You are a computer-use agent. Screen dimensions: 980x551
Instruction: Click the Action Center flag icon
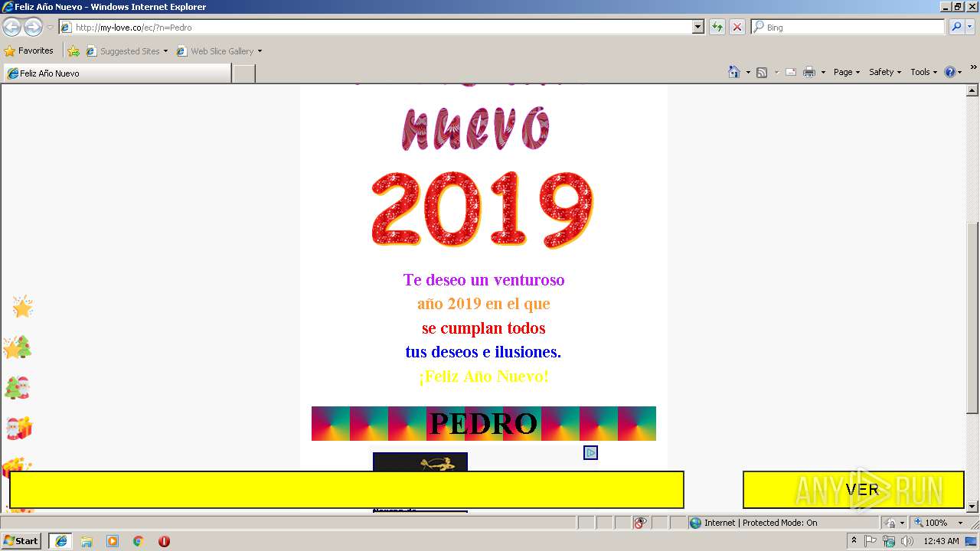point(871,541)
